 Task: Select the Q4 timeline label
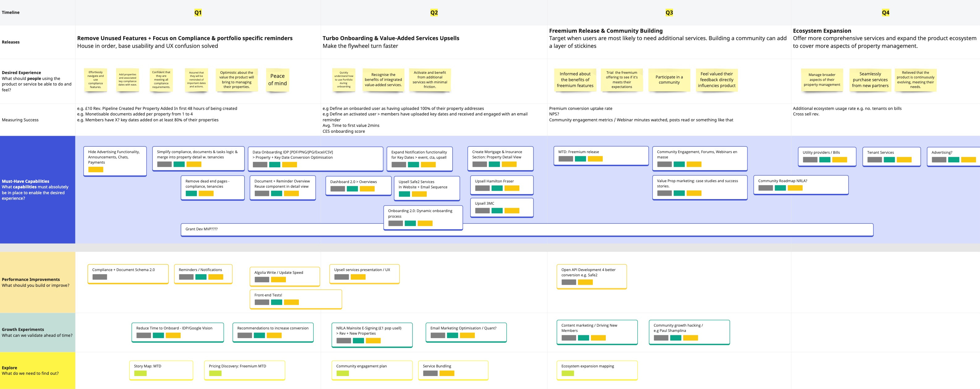[886, 13]
